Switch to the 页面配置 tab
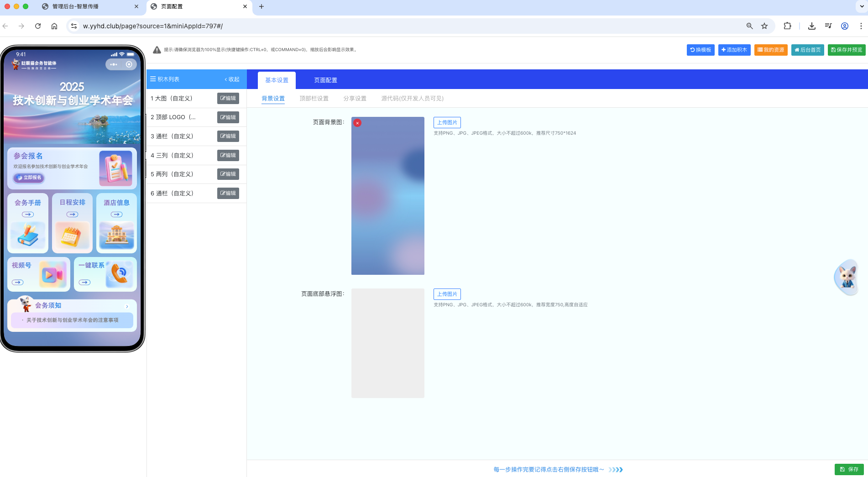This screenshot has width=868, height=477. pos(325,80)
